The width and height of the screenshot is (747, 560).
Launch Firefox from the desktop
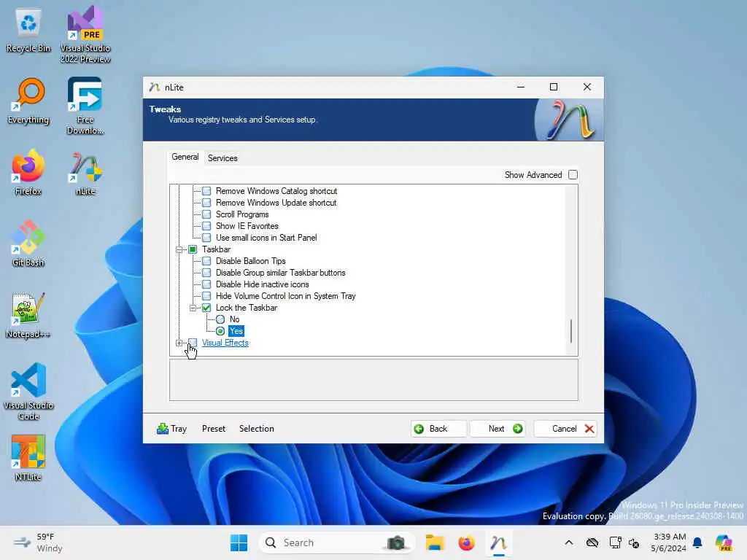(28, 173)
